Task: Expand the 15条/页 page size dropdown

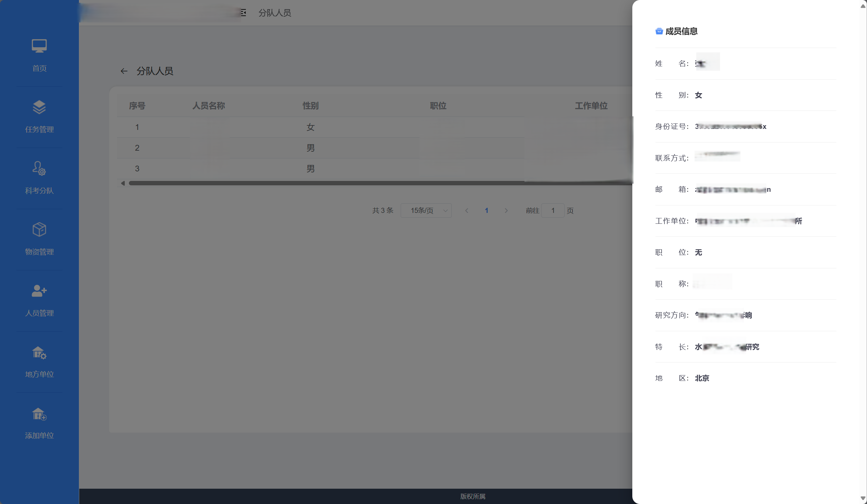Action: (426, 211)
